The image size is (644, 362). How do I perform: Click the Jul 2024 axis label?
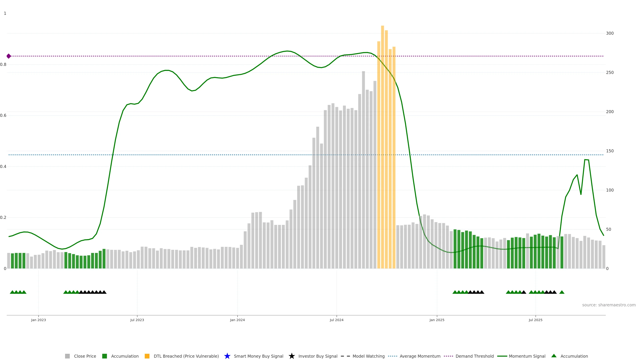pyautogui.click(x=336, y=320)
